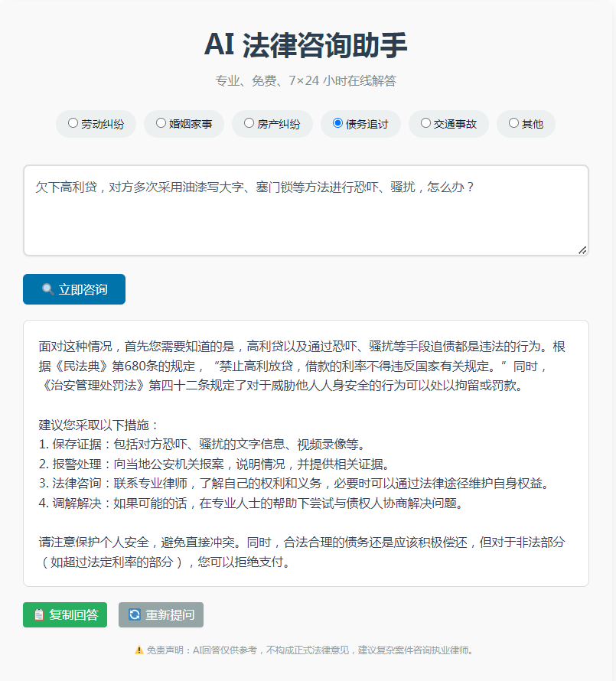Choose the 婚姻家事 category
The width and height of the screenshot is (616, 681).
(161, 122)
